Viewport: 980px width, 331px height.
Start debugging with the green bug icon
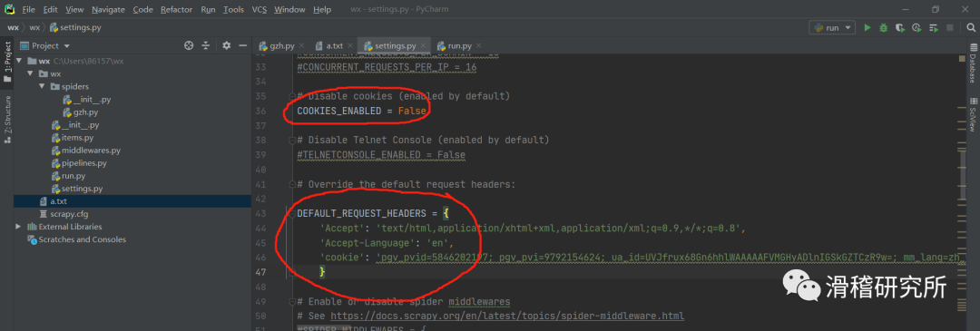coord(883,27)
